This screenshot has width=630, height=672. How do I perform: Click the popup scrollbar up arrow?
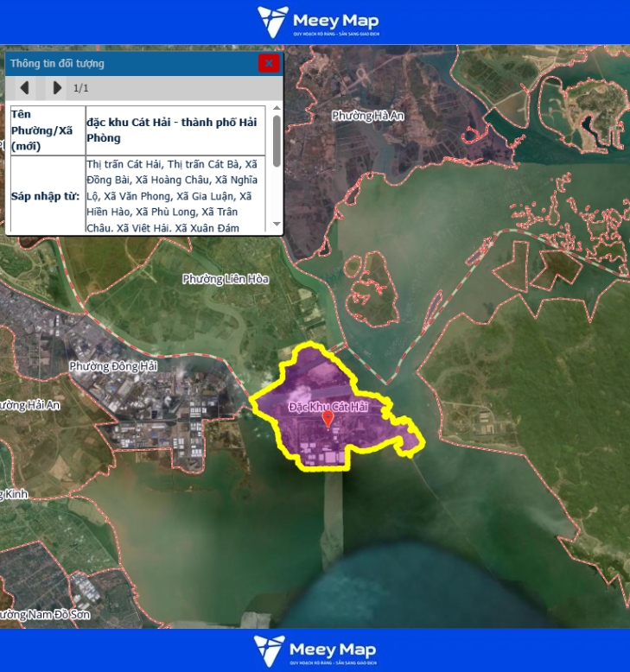point(277,108)
